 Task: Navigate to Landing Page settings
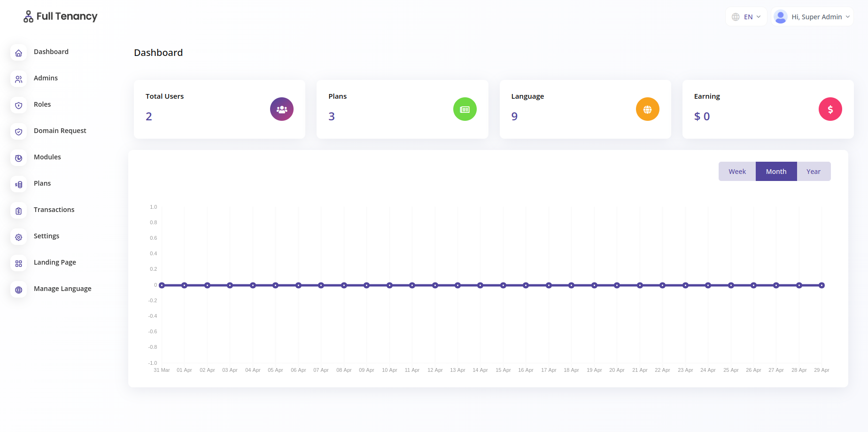pyautogui.click(x=54, y=262)
